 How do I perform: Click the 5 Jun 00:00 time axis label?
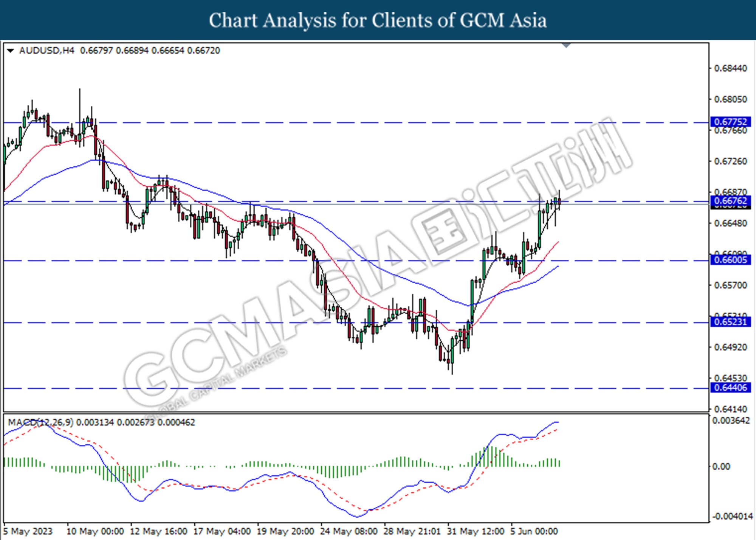pos(534,532)
